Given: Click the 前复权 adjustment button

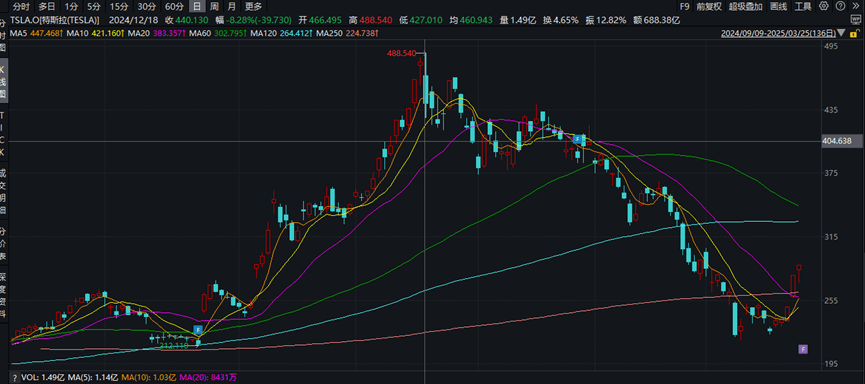Looking at the screenshot, I should coord(708,7).
